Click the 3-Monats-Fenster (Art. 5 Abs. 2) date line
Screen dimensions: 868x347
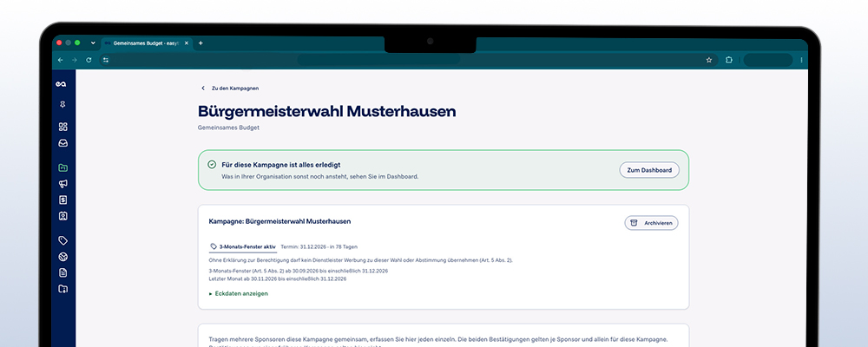coord(299,272)
